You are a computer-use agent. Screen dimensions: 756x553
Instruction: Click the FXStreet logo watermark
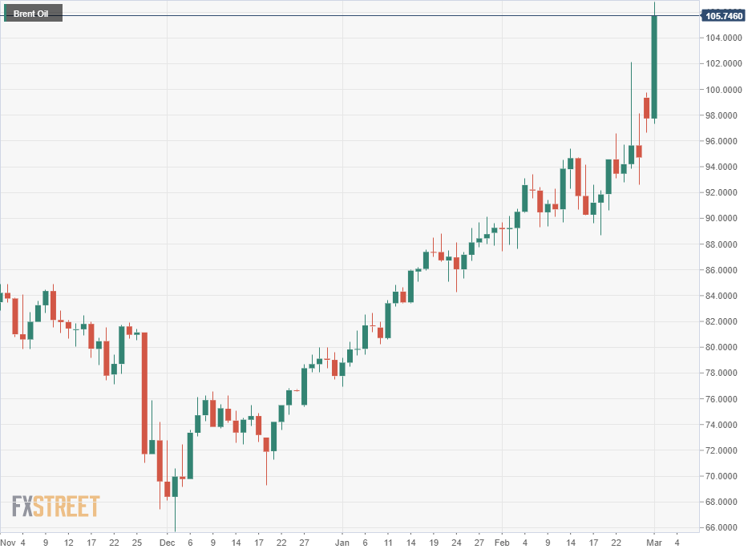pyautogui.click(x=55, y=507)
